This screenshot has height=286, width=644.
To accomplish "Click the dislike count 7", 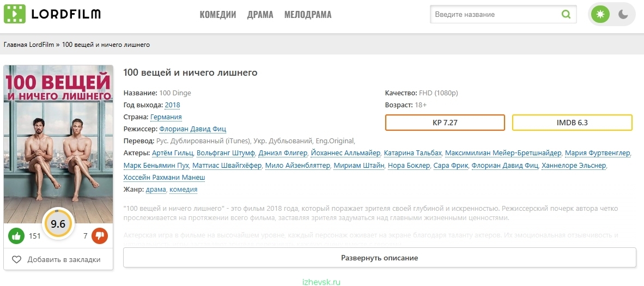I will click(86, 236).
